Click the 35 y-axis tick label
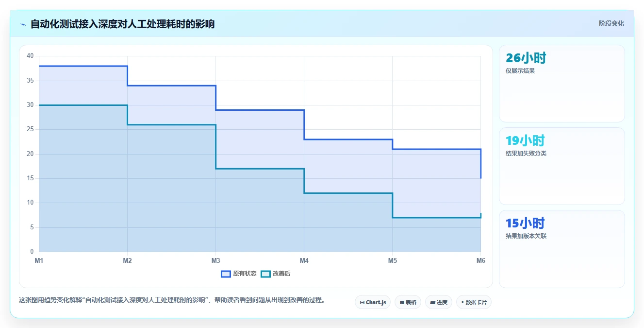644x328 pixels. tap(30, 81)
